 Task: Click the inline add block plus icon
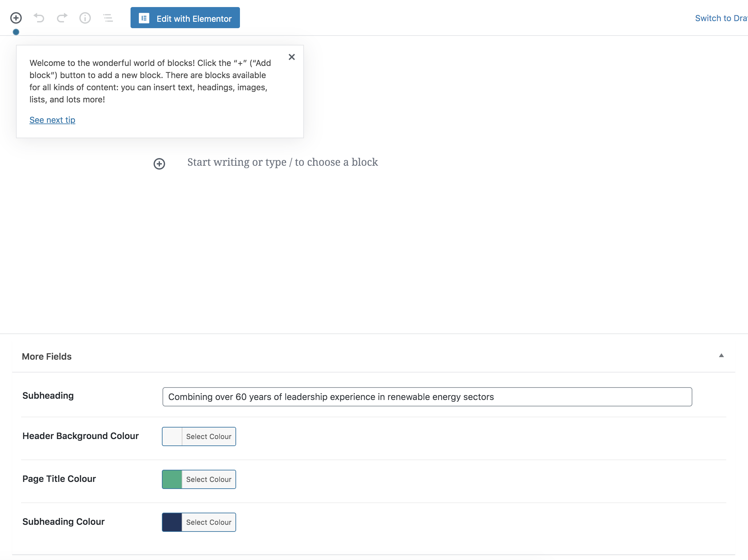[159, 164]
